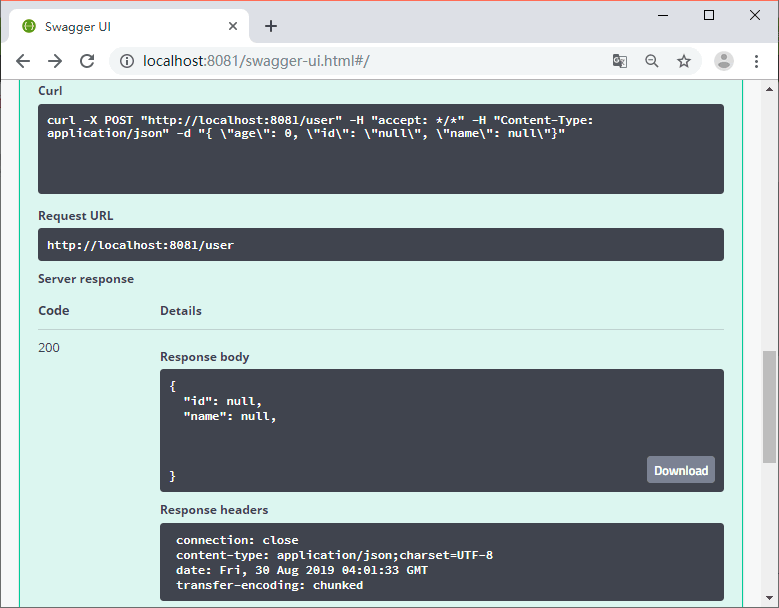The width and height of the screenshot is (779, 608).
Task: Click the date header line
Action: pyautogui.click(x=302, y=570)
